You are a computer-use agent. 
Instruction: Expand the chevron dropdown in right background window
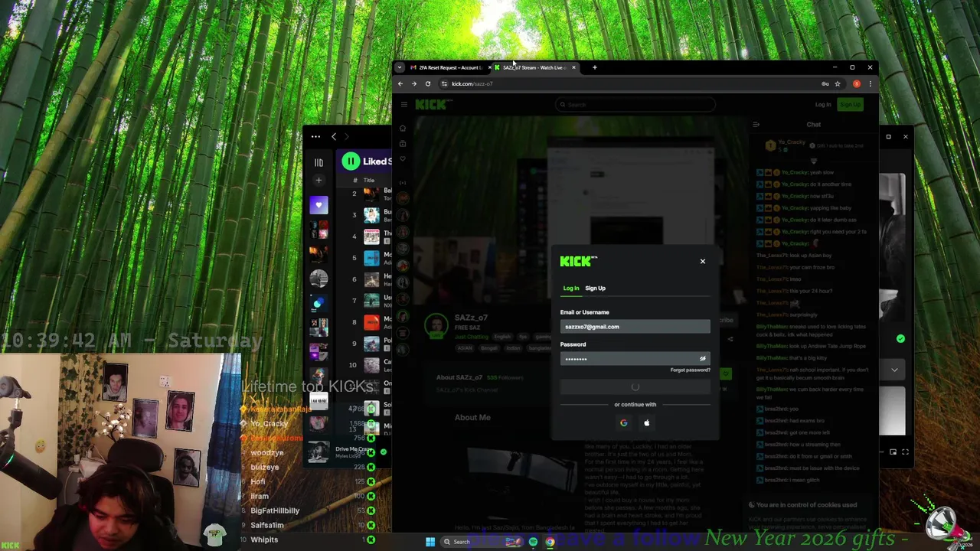(894, 370)
